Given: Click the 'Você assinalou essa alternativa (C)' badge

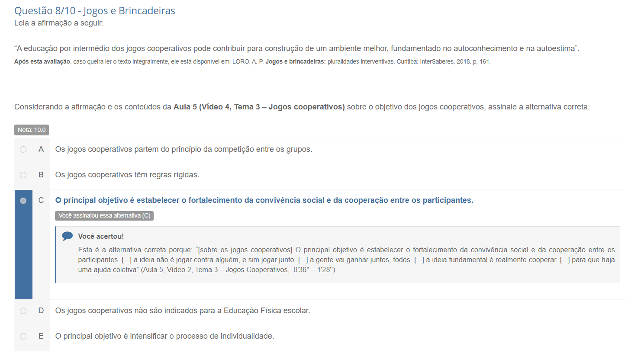Looking at the screenshot, I should click(104, 216).
